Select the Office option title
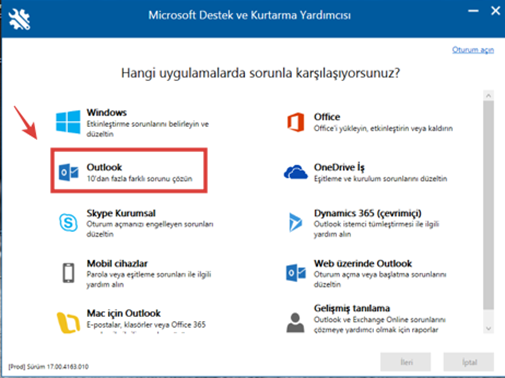Screen dimensions: 505x378 tap(327, 117)
